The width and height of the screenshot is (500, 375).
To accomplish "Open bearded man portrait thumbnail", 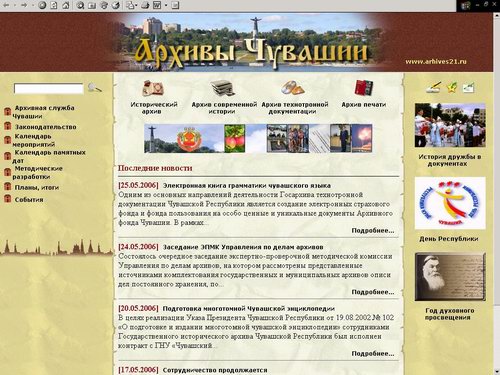I will click(x=450, y=277).
